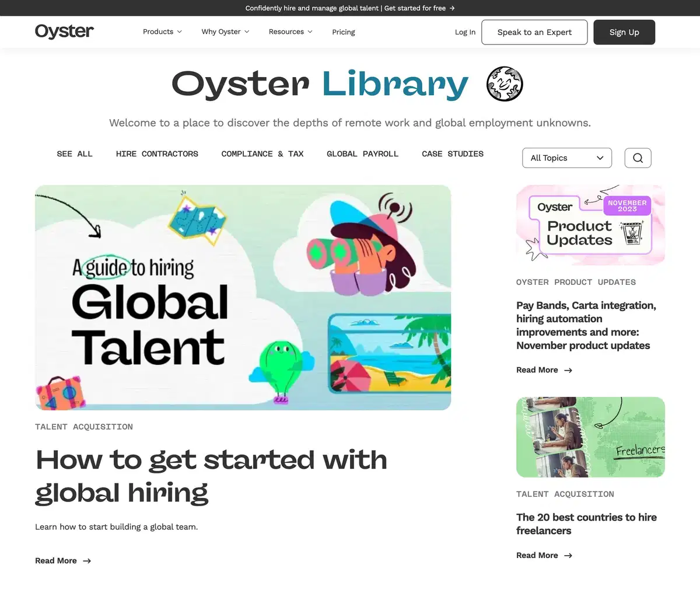This screenshot has width=700, height=603.
Task: Open Pay Bands, Carta integration article title
Action: click(x=586, y=325)
